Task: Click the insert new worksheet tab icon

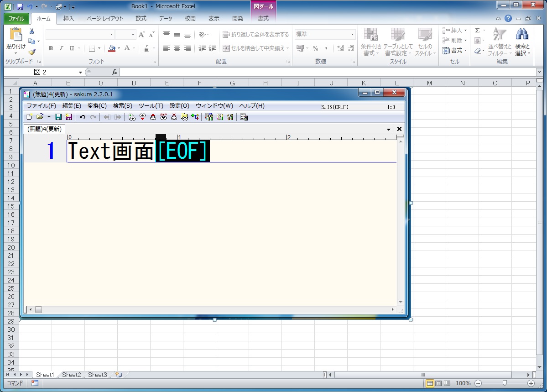Action: point(119,375)
